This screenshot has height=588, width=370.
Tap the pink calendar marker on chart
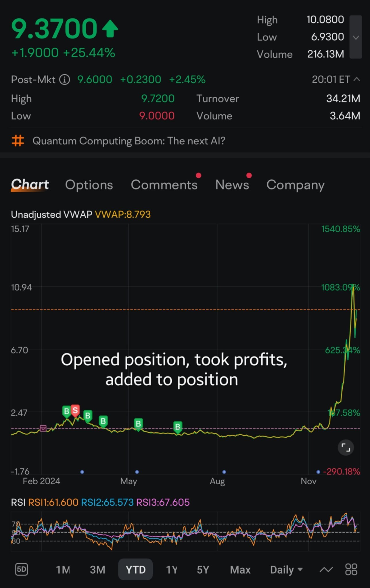pos(43,428)
